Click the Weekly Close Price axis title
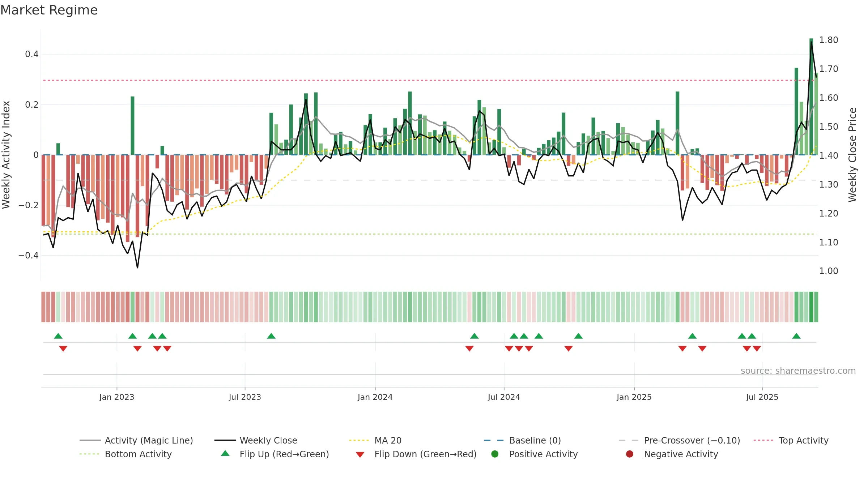Image resolution: width=868 pixels, height=488 pixels. coord(852,155)
